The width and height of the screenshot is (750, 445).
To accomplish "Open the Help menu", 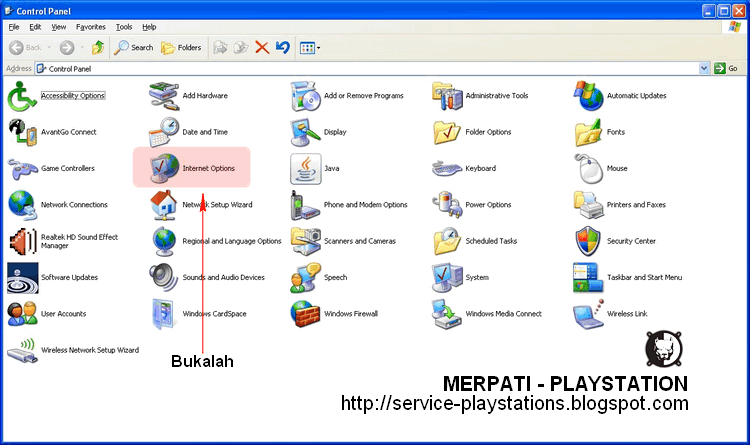I will coord(149,27).
